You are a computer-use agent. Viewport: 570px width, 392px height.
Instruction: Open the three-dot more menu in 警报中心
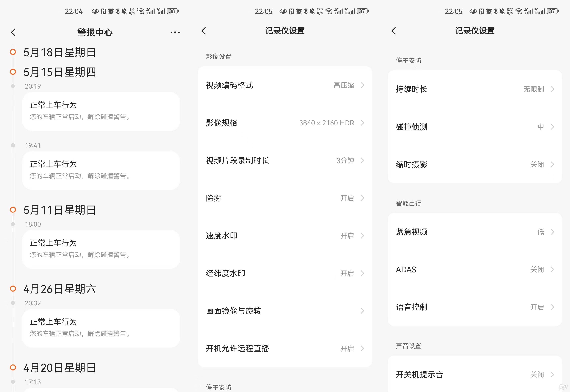[x=175, y=32]
